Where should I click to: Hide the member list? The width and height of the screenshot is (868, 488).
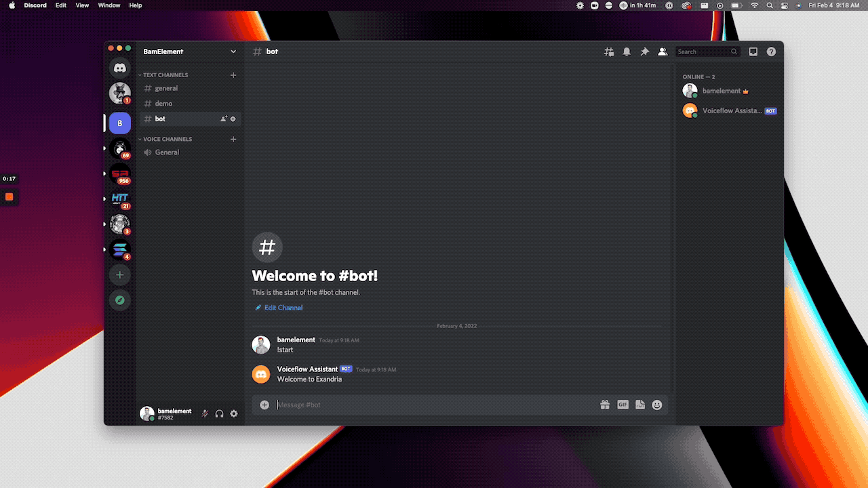(663, 51)
